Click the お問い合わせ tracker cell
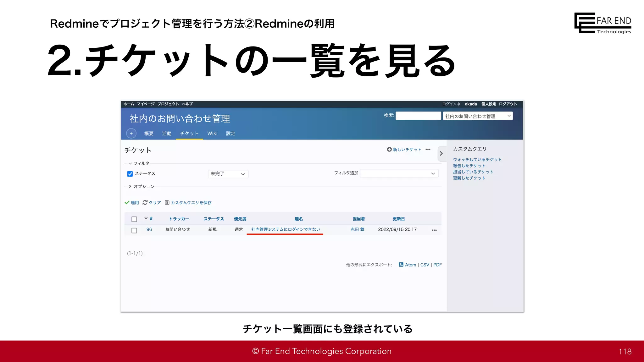This screenshot has width=644, height=362. pos(178,229)
